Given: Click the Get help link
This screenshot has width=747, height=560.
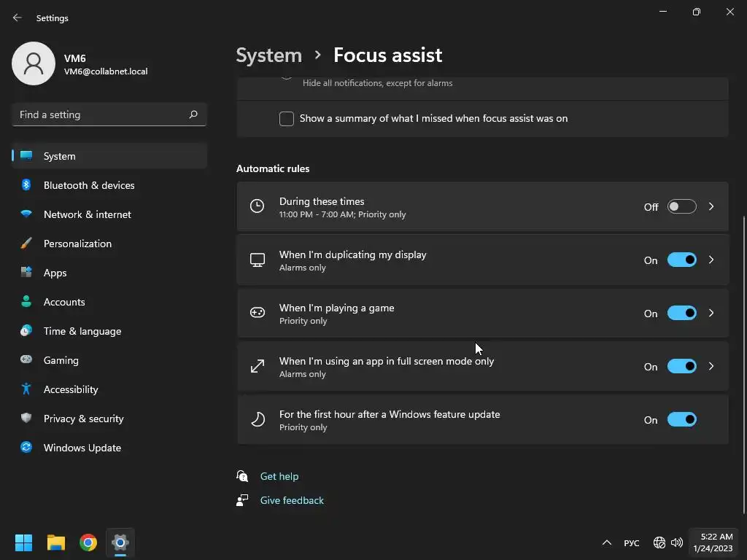Looking at the screenshot, I should 279,476.
